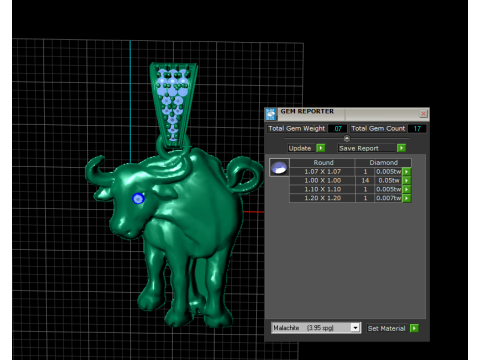
Task: Click the quantity 14 cell
Action: (x=365, y=181)
